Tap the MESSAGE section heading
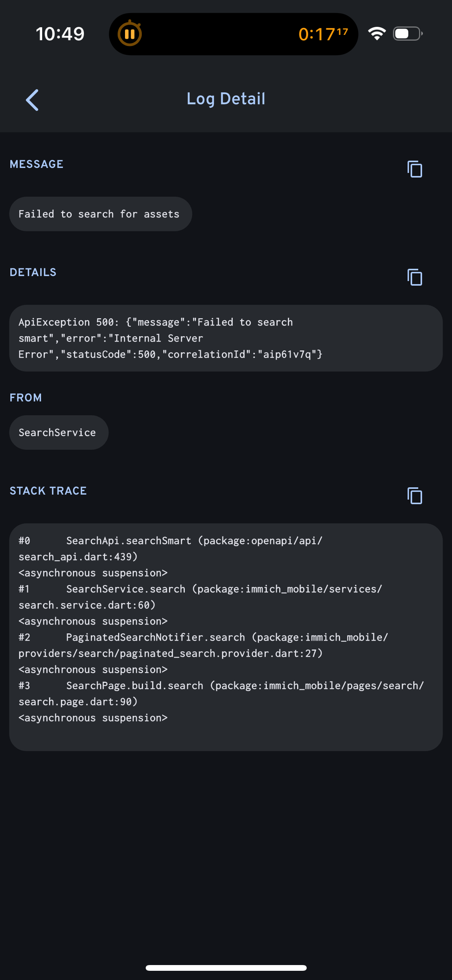Viewport: 452px width, 980px height. click(36, 164)
